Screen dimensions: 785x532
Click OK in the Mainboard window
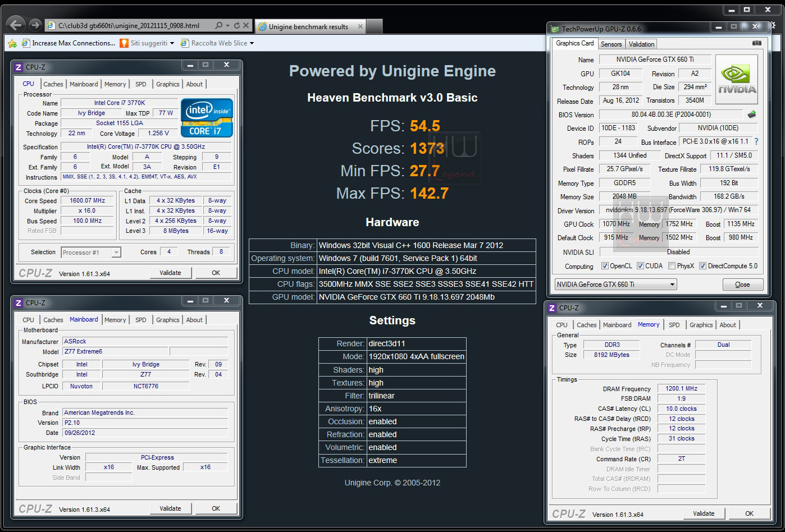[x=216, y=508]
